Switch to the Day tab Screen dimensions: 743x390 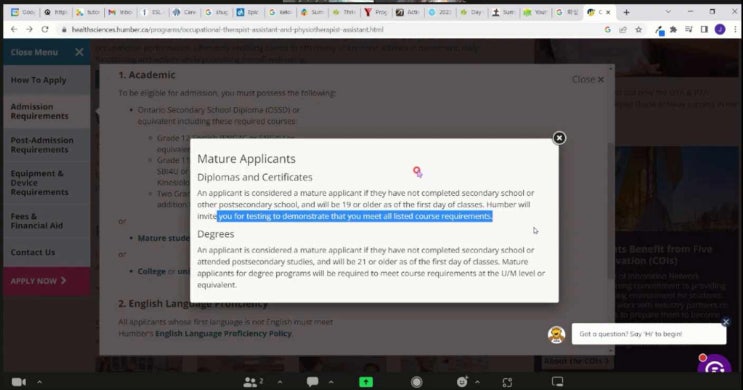pyautogui.click(x=472, y=12)
